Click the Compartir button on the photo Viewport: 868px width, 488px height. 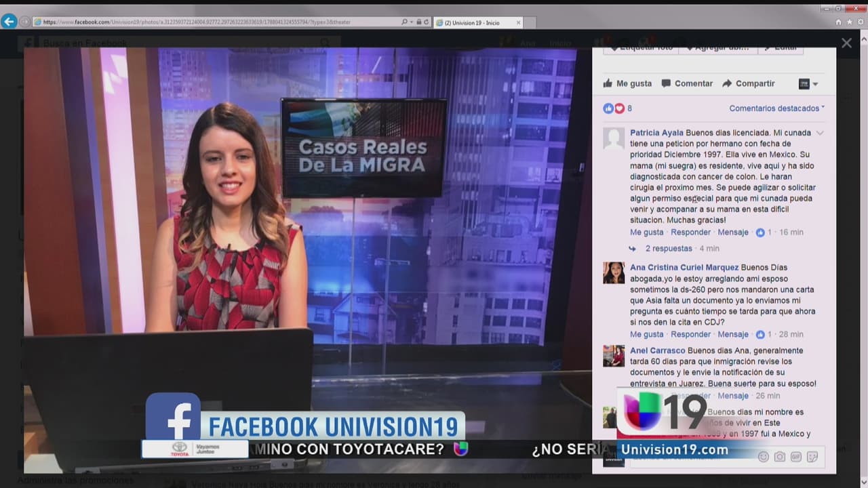(749, 83)
